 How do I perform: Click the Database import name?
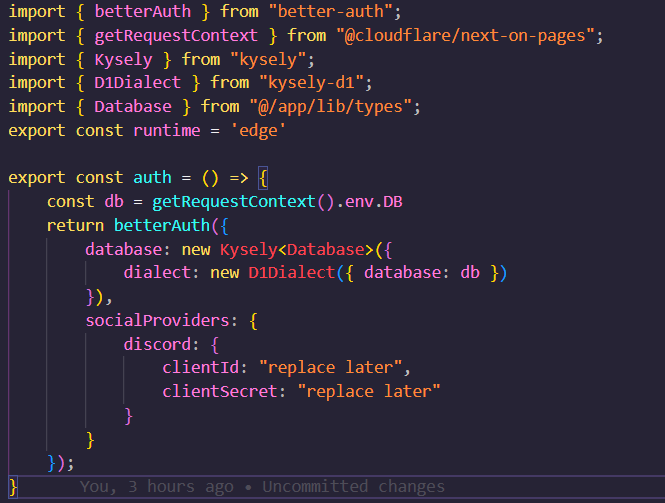click(x=133, y=106)
